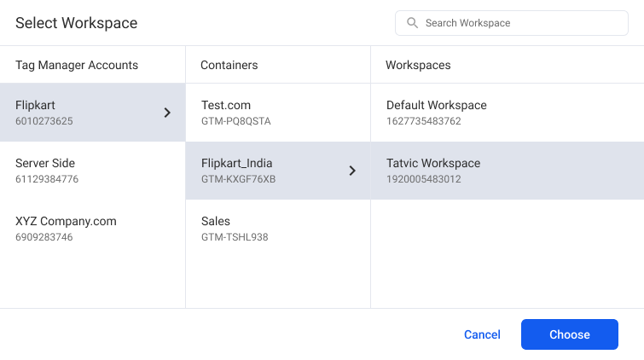Click workspace ID 1920005483012
The image size is (644, 360).
coord(423,179)
